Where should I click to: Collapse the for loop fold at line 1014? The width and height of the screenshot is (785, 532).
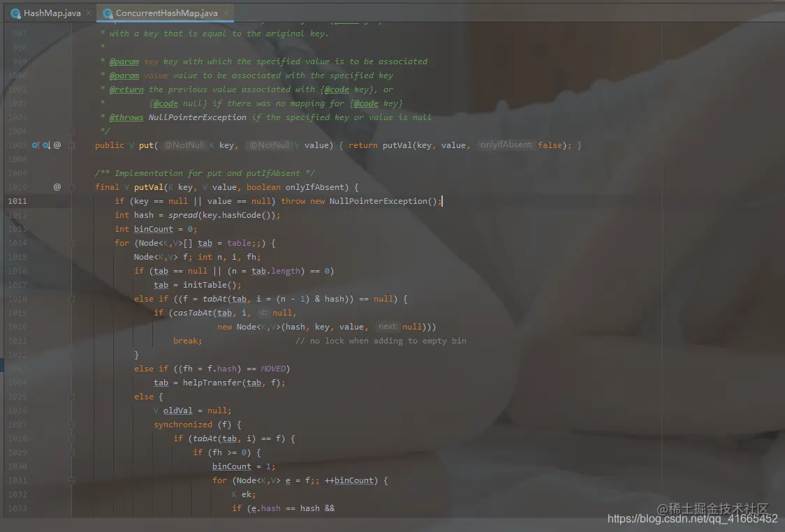pos(72,243)
